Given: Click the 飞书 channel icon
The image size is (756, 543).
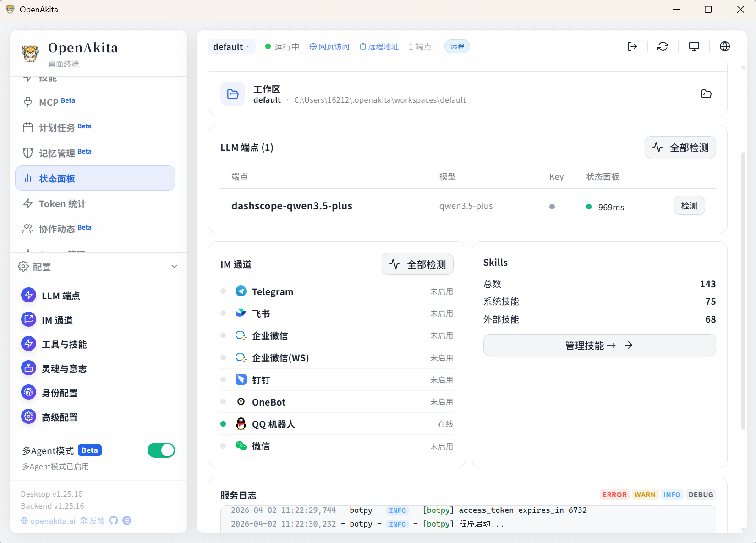Looking at the screenshot, I should (x=241, y=313).
